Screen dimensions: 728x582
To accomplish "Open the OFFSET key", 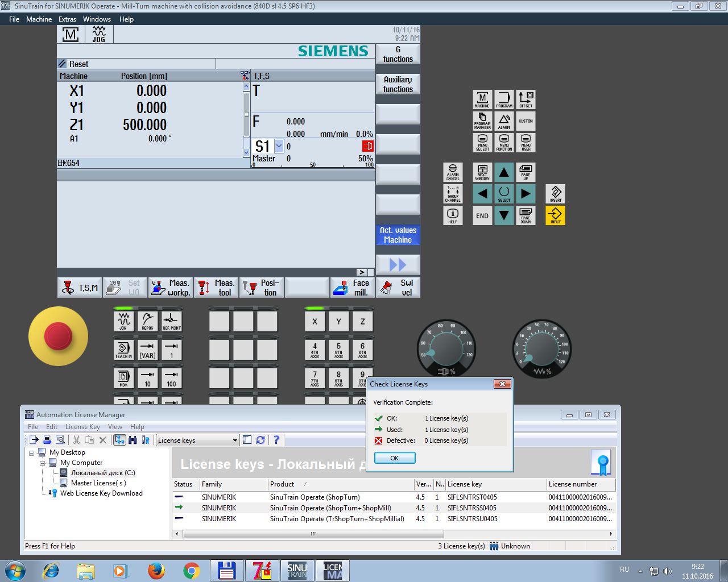I will click(526, 99).
